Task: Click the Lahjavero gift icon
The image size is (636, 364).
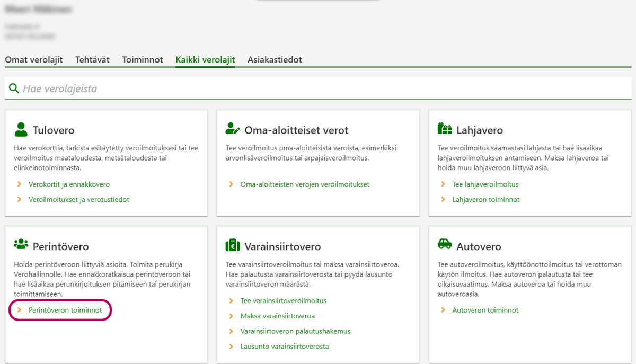Action: pos(445,129)
